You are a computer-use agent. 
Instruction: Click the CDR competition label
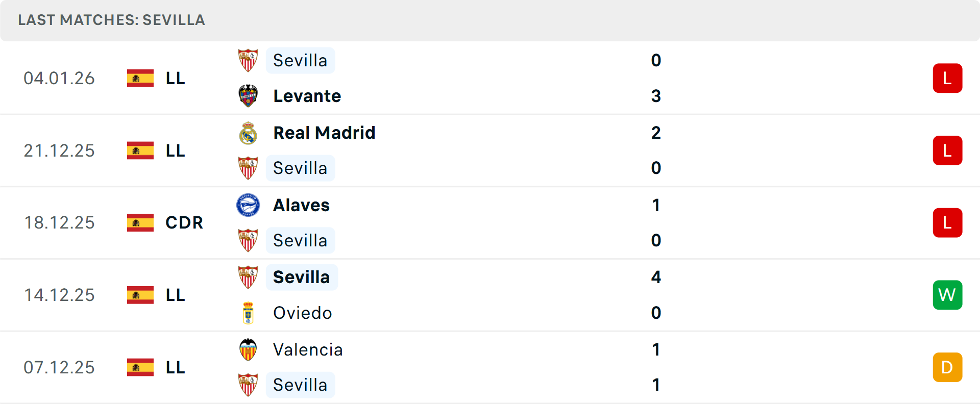pyautogui.click(x=184, y=222)
